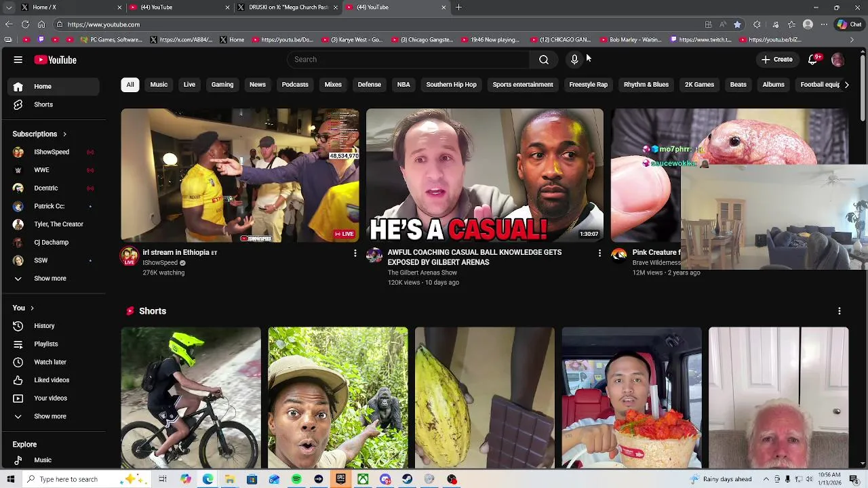This screenshot has height=488, width=868.
Task: Open Liked videos in the sidebar
Action: click(x=54, y=380)
